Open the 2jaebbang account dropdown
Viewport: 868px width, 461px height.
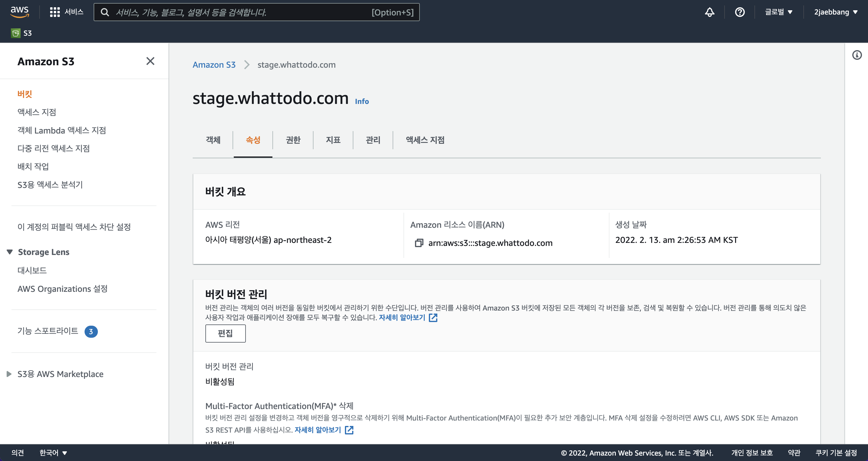pos(835,12)
